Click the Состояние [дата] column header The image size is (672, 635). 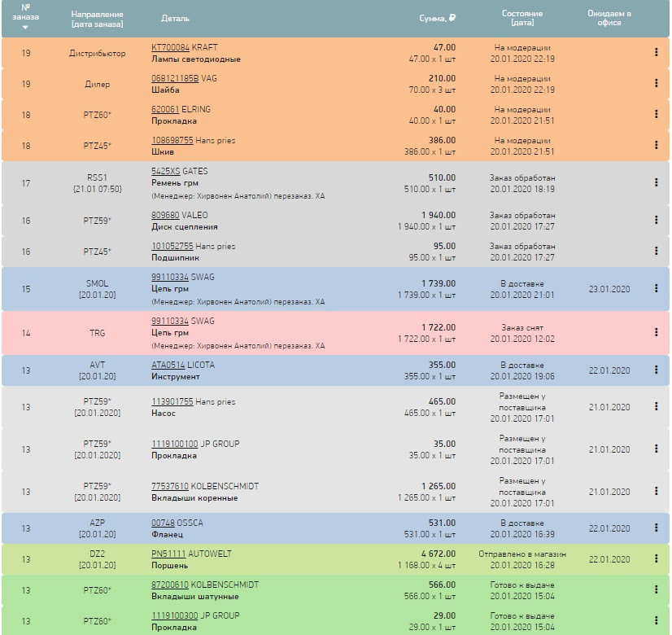[522, 18]
